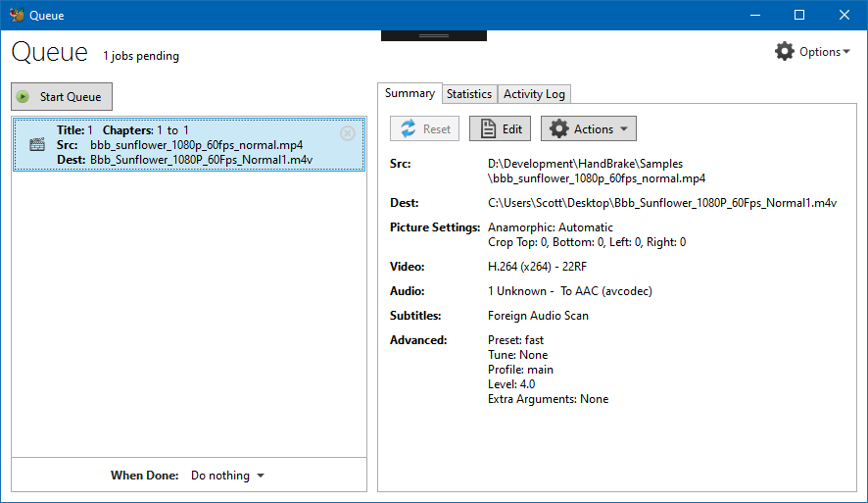This screenshot has height=503, width=868.
Task: Click the green play icon on Start Queue
Action: coord(23,97)
